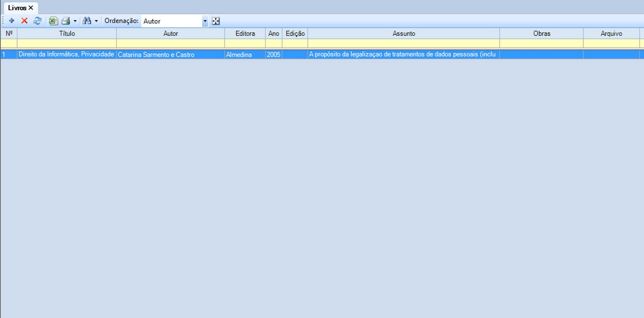Delete the selected book with red X
The width and height of the screenshot is (644, 318).
click(24, 21)
